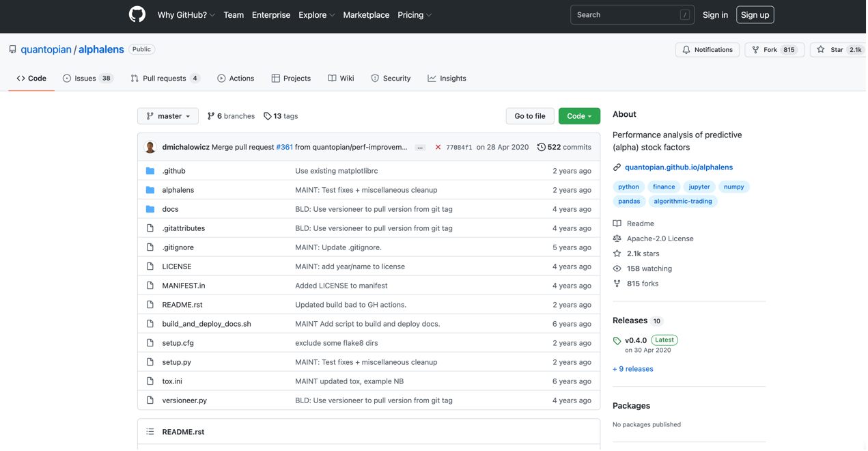Open the build_and_deploy_docs.sh file
Screen dimensions: 868x451
(206, 324)
